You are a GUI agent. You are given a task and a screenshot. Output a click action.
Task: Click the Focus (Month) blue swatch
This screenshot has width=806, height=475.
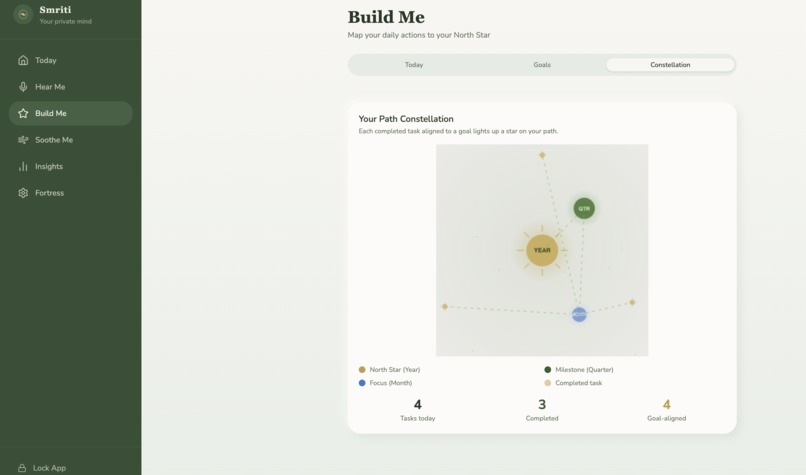[362, 383]
